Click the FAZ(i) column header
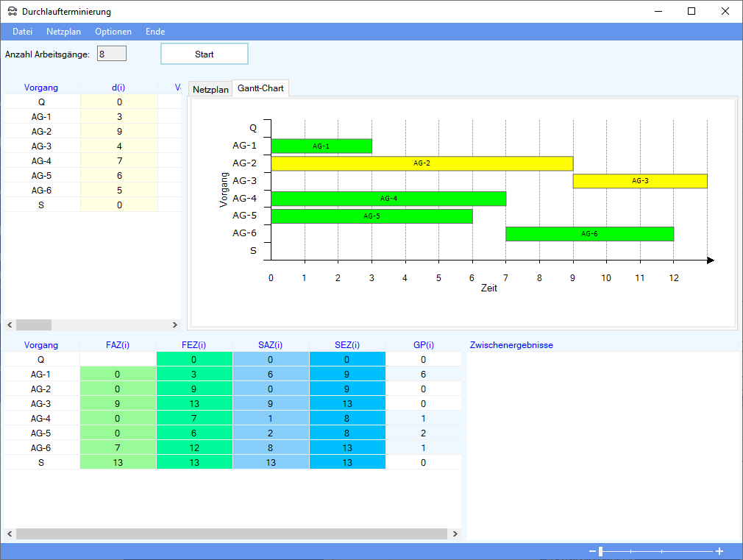The height and width of the screenshot is (560, 743). tap(118, 344)
